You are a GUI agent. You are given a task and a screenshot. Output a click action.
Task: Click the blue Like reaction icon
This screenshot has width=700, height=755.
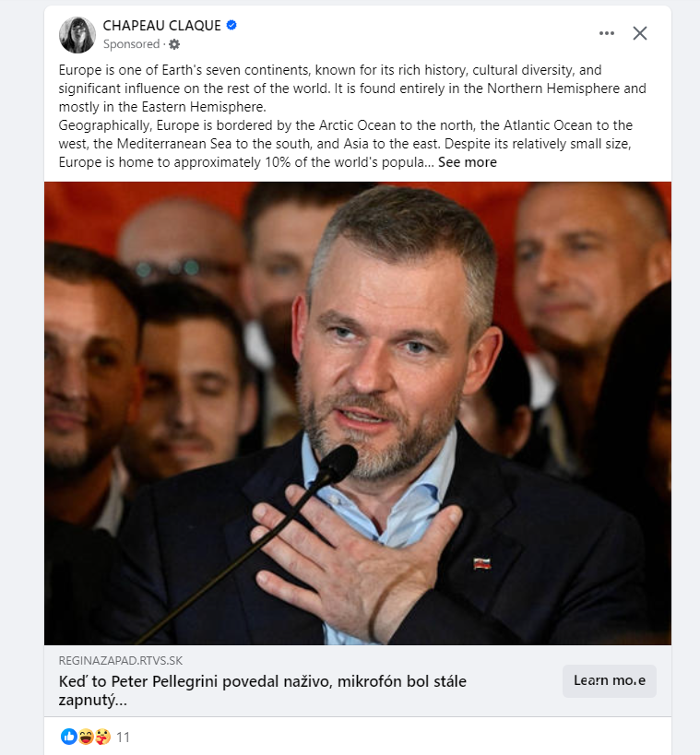point(69,737)
